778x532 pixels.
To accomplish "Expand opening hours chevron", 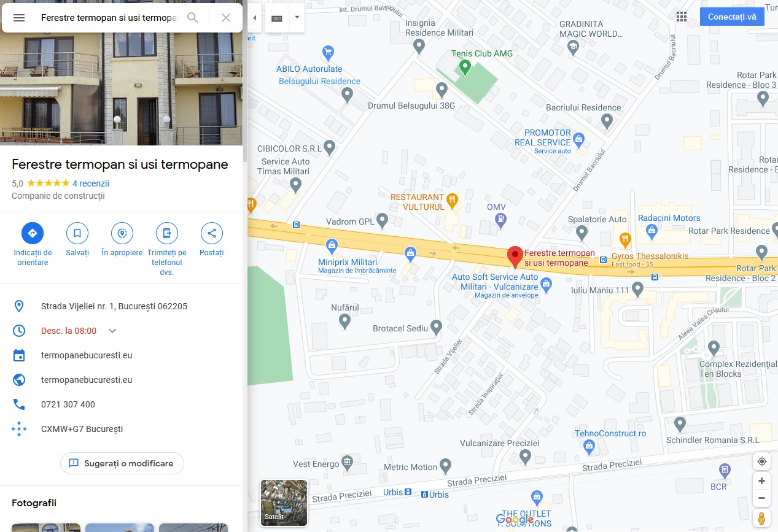I will coord(112,331).
